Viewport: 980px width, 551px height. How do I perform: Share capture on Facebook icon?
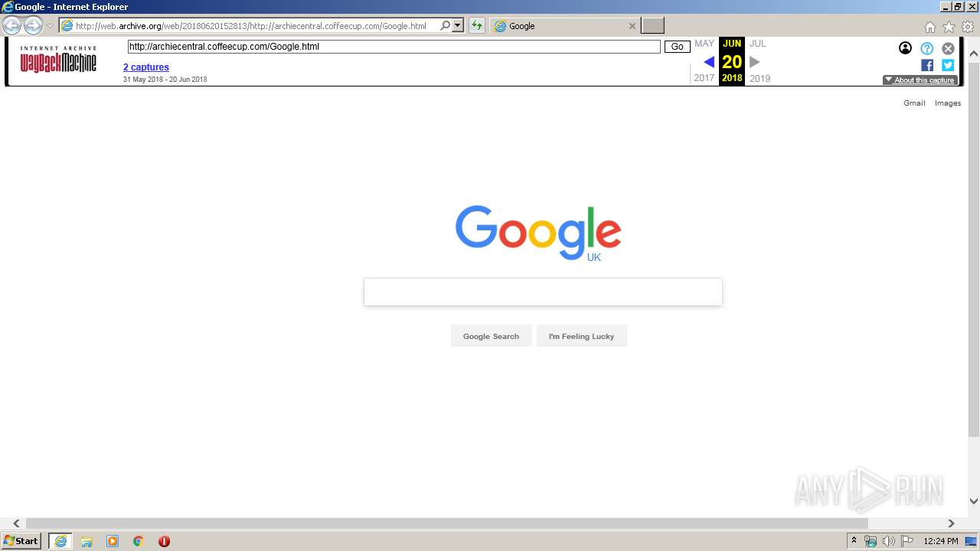click(x=927, y=66)
